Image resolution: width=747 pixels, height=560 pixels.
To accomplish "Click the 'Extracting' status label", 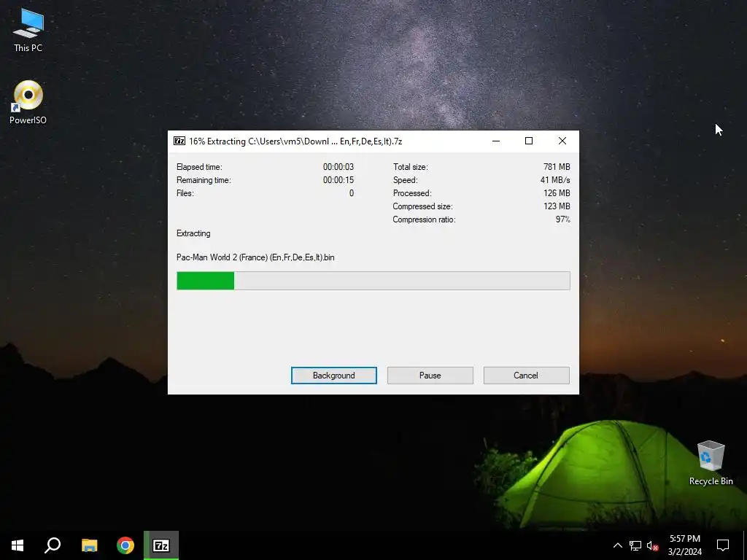I will [193, 233].
